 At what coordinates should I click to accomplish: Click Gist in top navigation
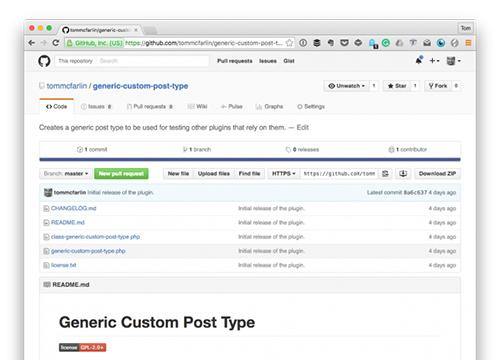coord(289,61)
